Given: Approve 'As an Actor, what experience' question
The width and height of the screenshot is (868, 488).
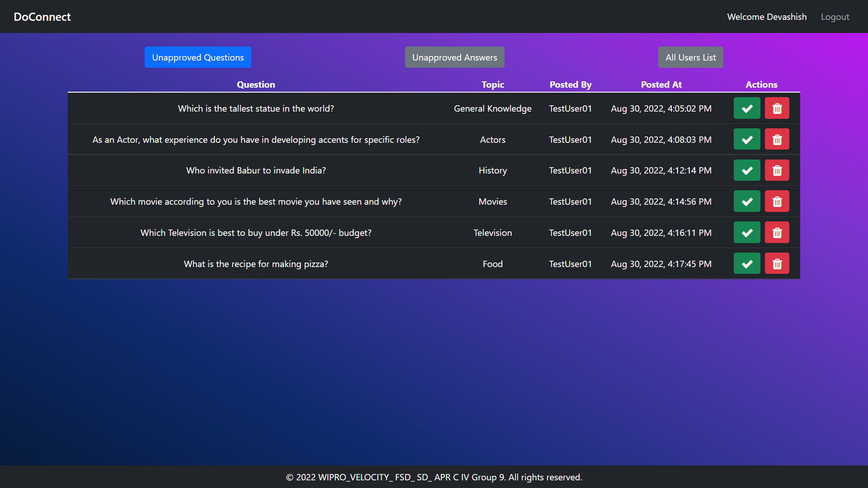Looking at the screenshot, I should 747,140.
